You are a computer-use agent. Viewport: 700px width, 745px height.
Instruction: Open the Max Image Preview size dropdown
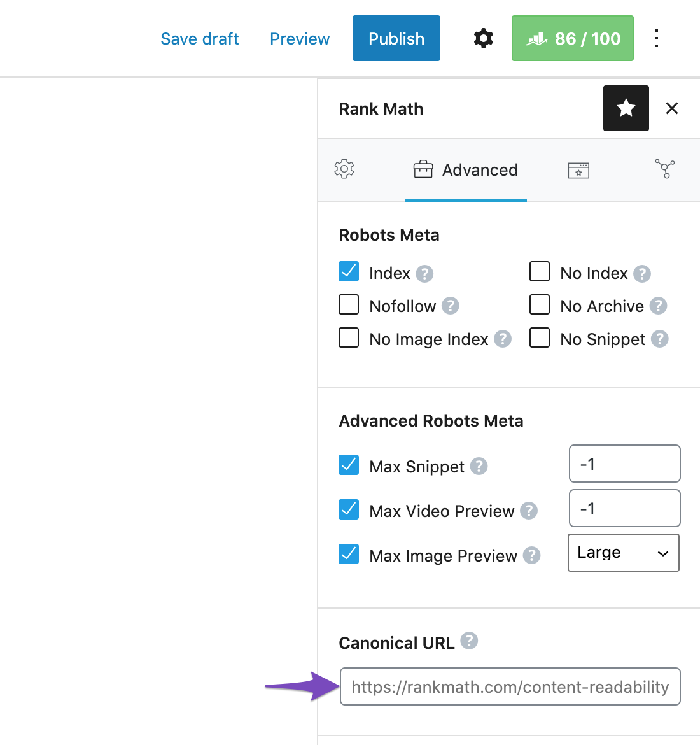tap(624, 553)
